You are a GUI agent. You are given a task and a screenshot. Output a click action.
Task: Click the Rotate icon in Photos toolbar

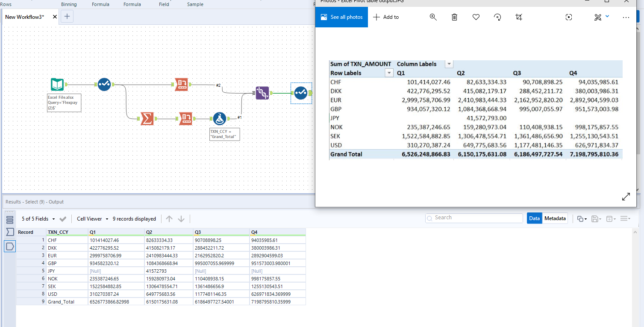coord(497,17)
